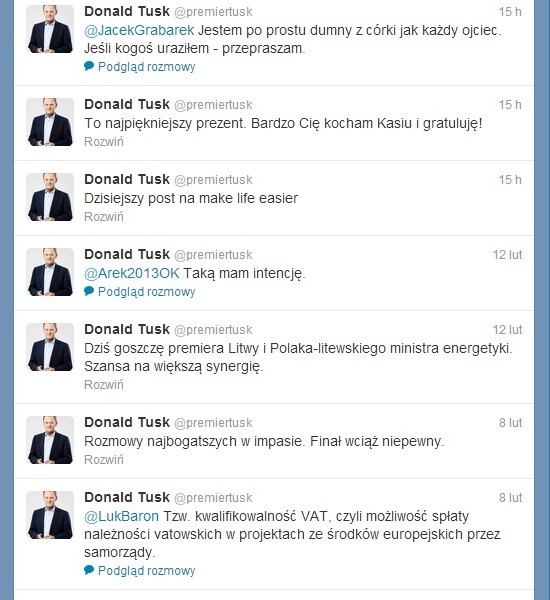Open avatar on the 'To najpiękniejszy prezent' tweet
The width and height of the screenshot is (550, 600).
pyautogui.click(x=50, y=122)
